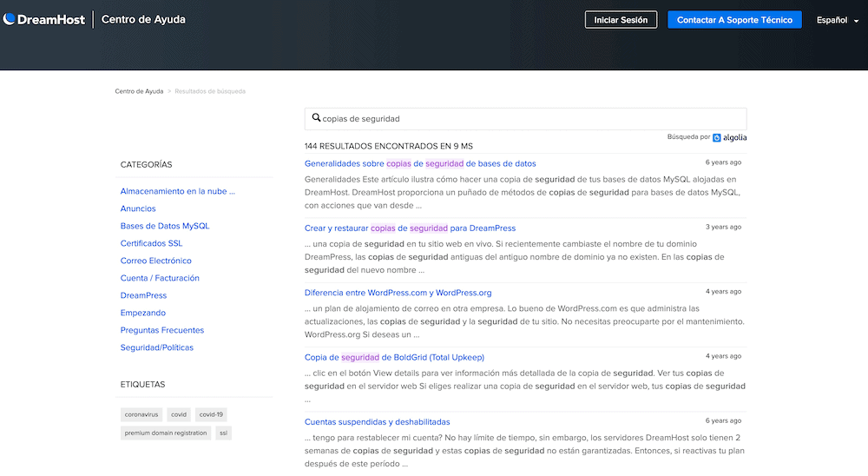Open Diferencia entre WordPress.com y WordPress.org article

pyautogui.click(x=398, y=293)
